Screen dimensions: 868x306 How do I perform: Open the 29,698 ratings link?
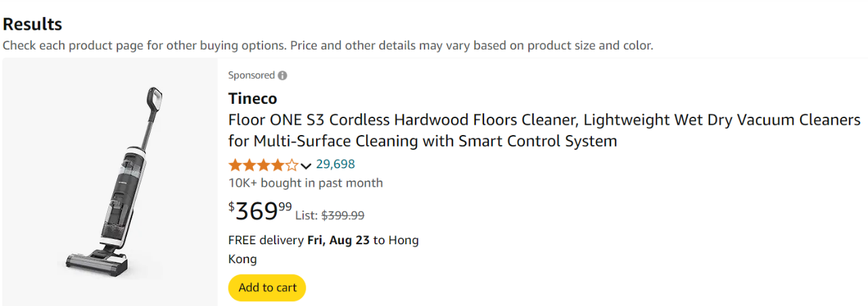335,164
